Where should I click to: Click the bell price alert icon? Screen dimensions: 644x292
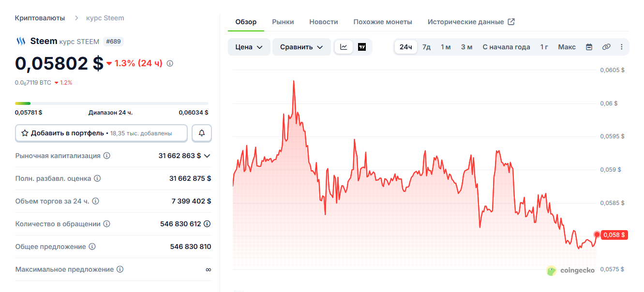202,133
